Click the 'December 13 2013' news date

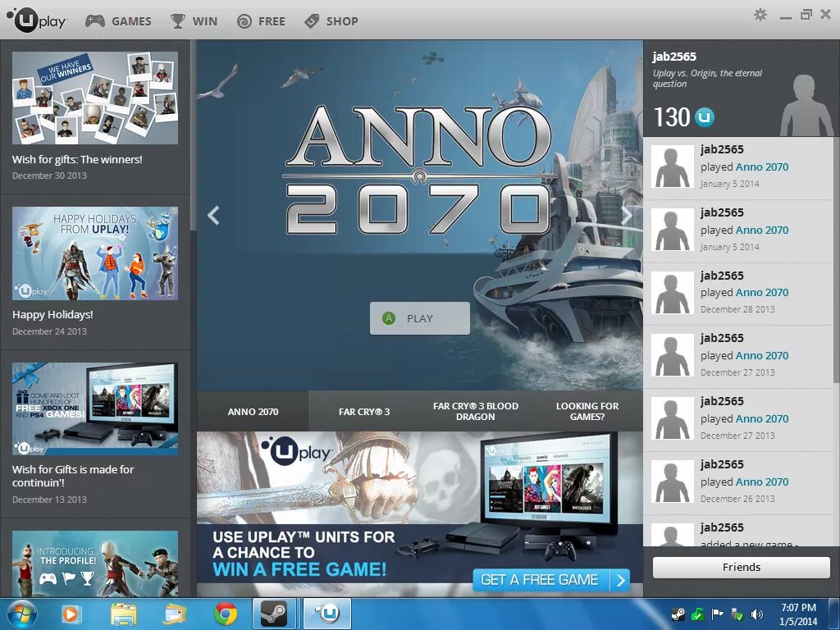49,500
